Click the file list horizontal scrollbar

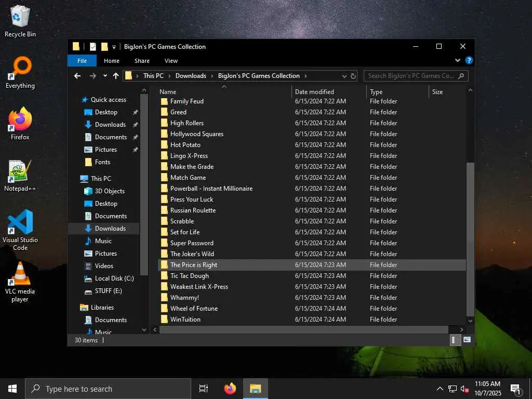point(304,329)
